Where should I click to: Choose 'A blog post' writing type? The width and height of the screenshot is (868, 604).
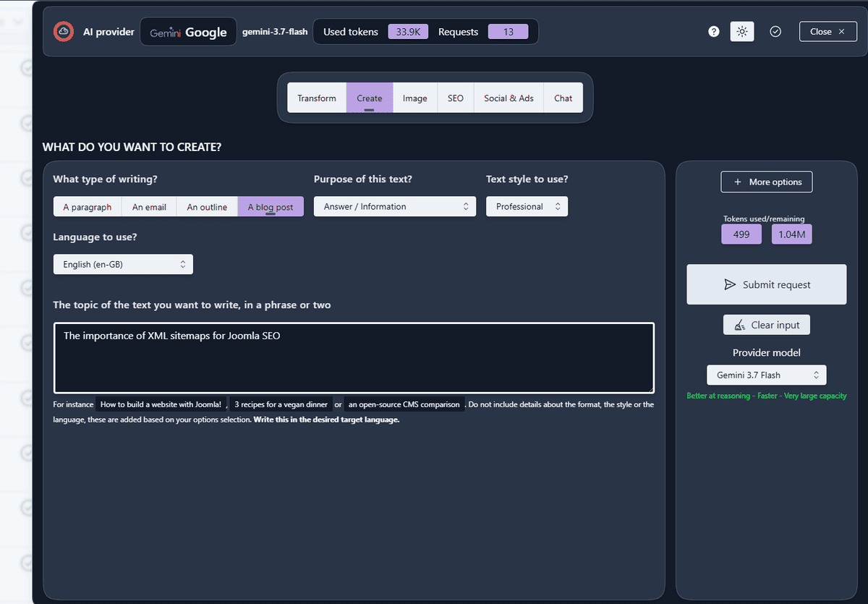[271, 207]
